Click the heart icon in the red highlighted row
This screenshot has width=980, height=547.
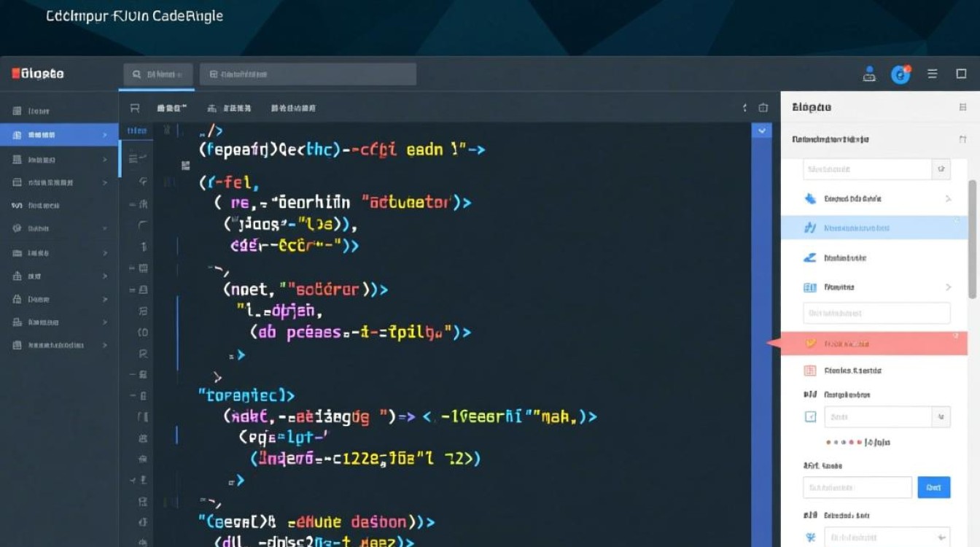[809, 343]
